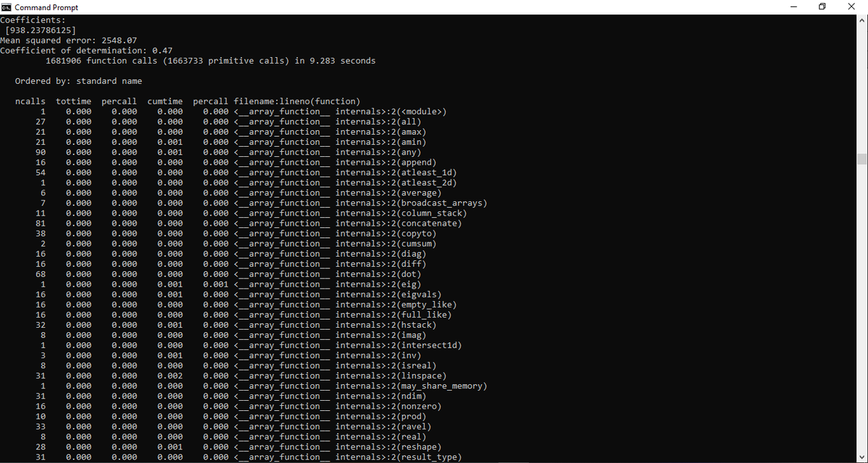Click the '1681906 function calls' summary line

coord(210,61)
